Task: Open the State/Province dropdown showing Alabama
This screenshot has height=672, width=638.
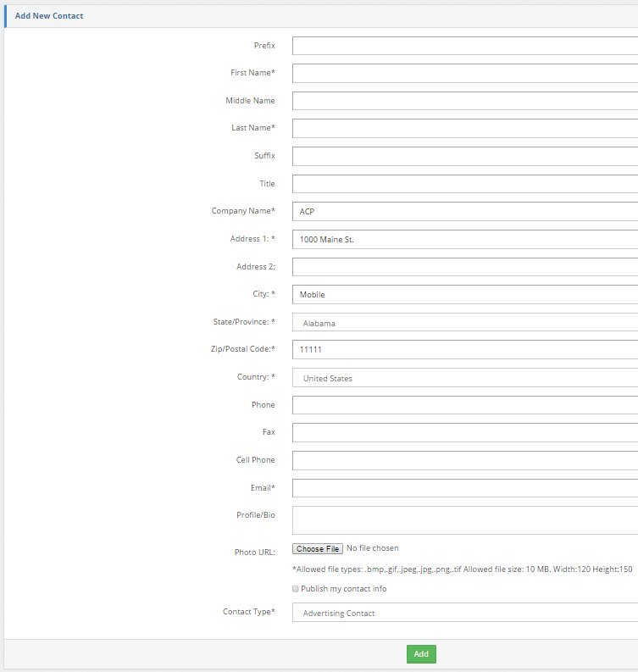Action: click(464, 323)
